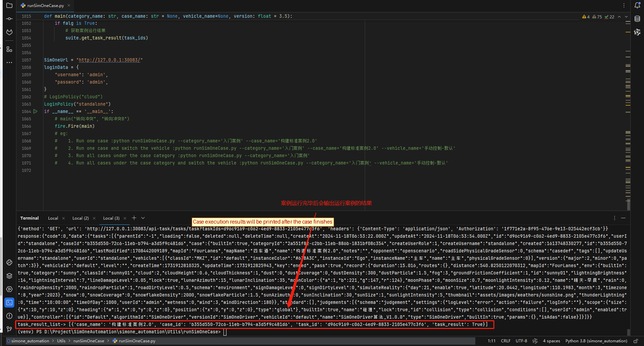The width and height of the screenshot is (644, 346).
Task: Open the Git version control icon
Action: click(9, 329)
